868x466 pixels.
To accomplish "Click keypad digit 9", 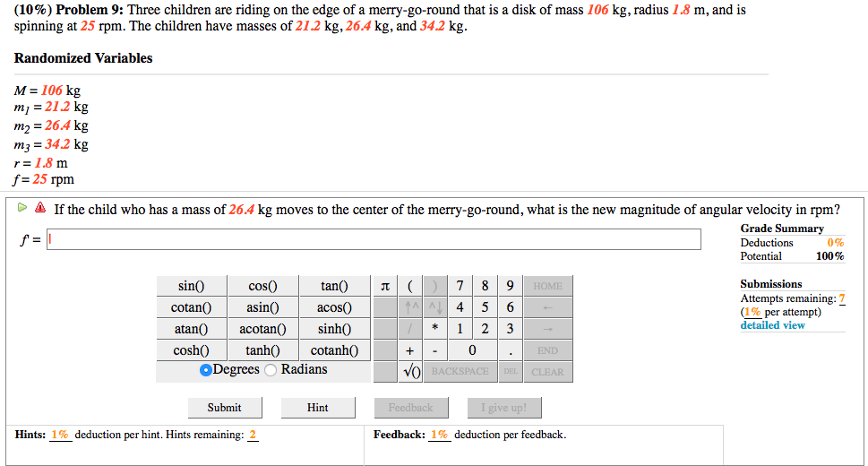I will click(510, 286).
